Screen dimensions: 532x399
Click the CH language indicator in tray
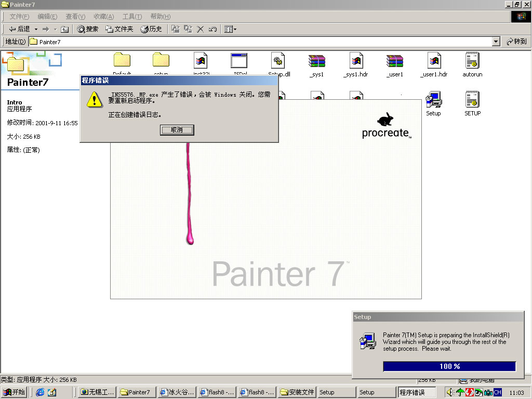[x=498, y=392]
